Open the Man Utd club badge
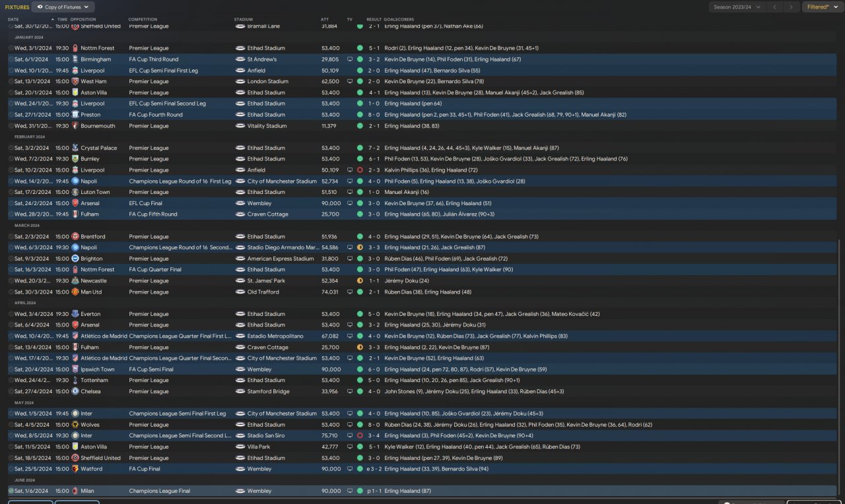Screen dimensions: 845x504 (75, 292)
